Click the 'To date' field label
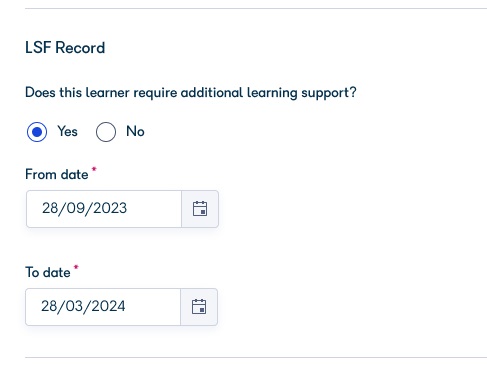The image size is (487, 369). tap(48, 272)
